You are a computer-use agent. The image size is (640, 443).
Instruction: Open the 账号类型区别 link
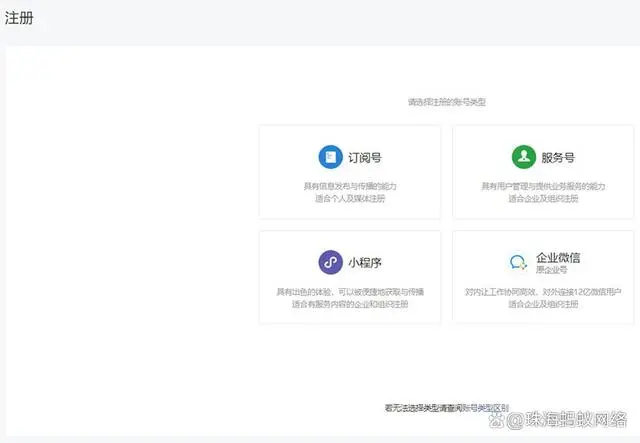484,408
